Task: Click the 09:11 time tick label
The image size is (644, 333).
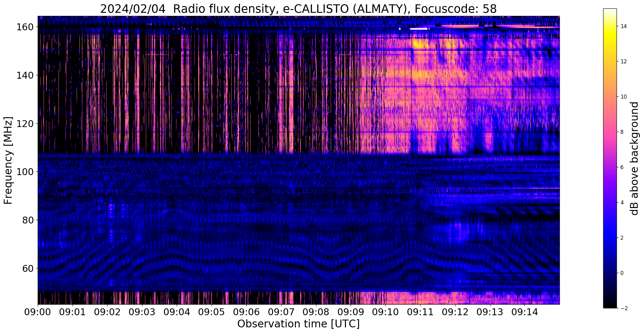Action: [420, 312]
